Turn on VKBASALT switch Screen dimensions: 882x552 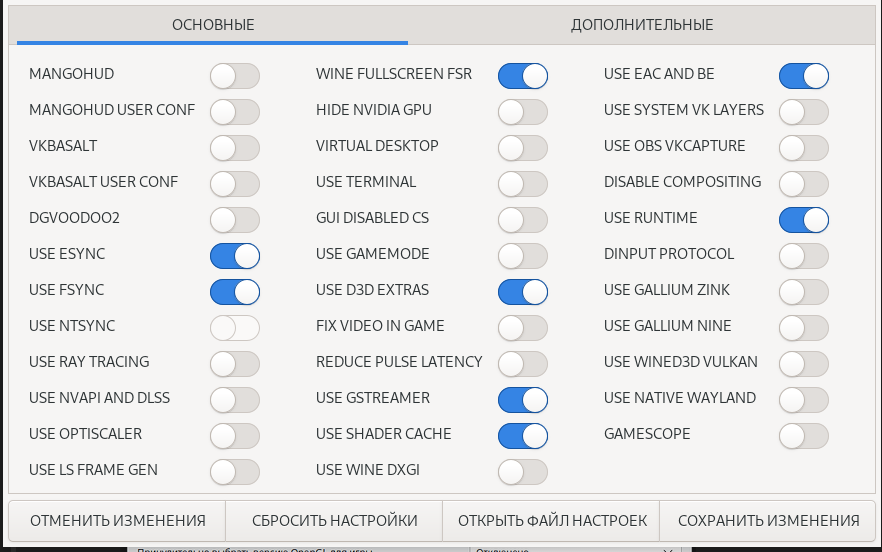(235, 147)
